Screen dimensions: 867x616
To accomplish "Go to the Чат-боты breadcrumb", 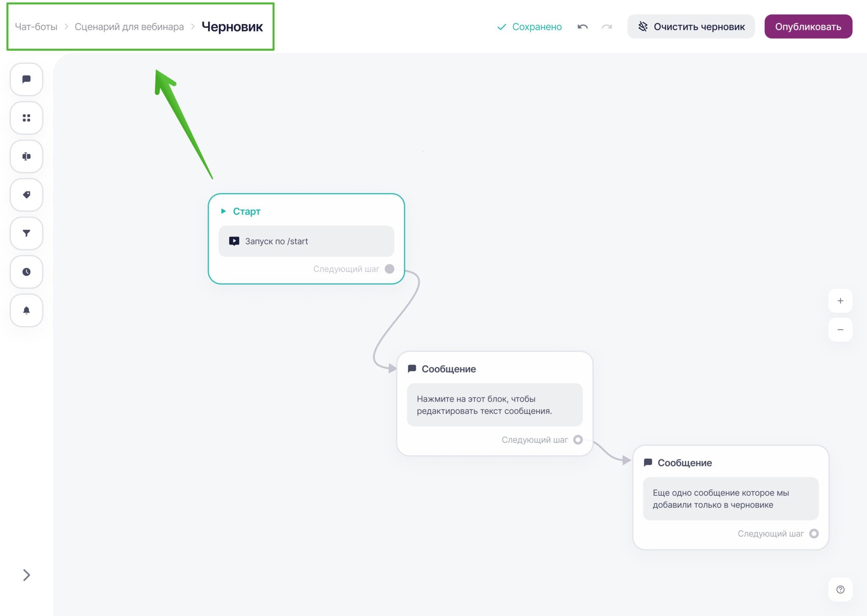I will (36, 27).
